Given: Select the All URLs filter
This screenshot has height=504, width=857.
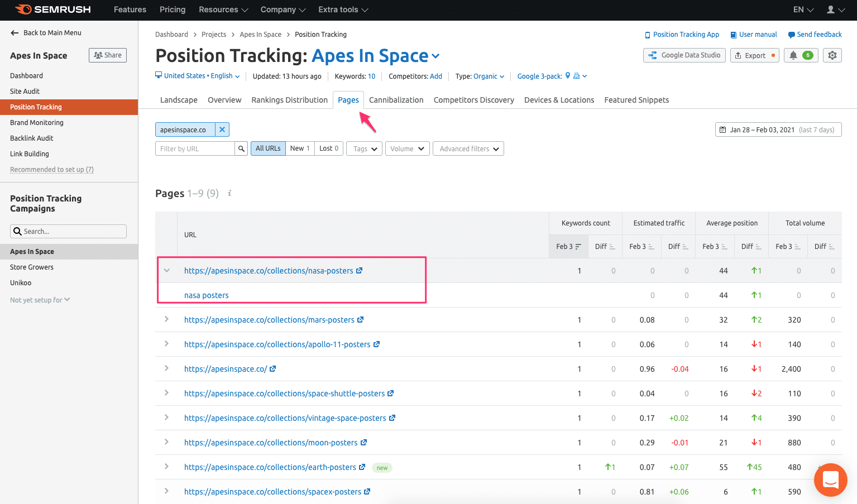Looking at the screenshot, I should pyautogui.click(x=268, y=148).
